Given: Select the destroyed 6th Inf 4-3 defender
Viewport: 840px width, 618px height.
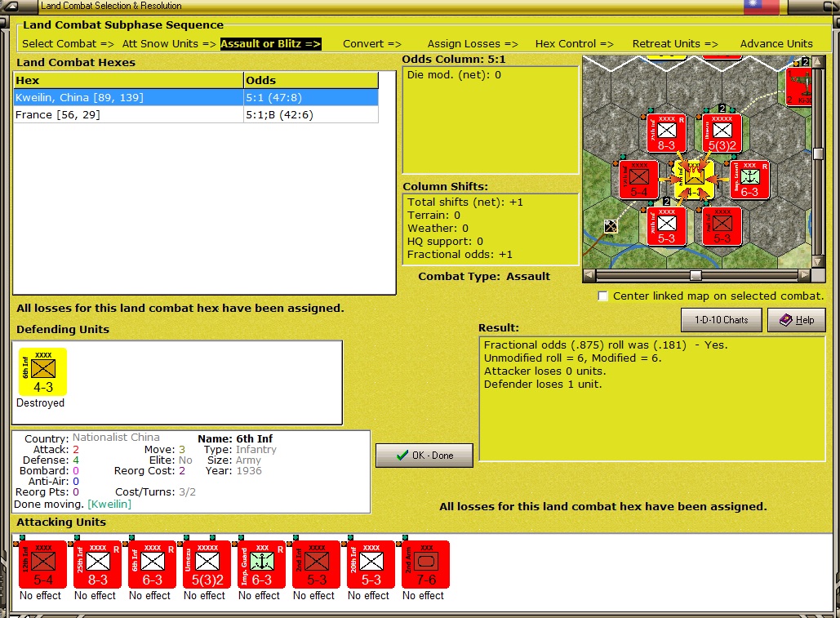Looking at the screenshot, I should tap(42, 371).
